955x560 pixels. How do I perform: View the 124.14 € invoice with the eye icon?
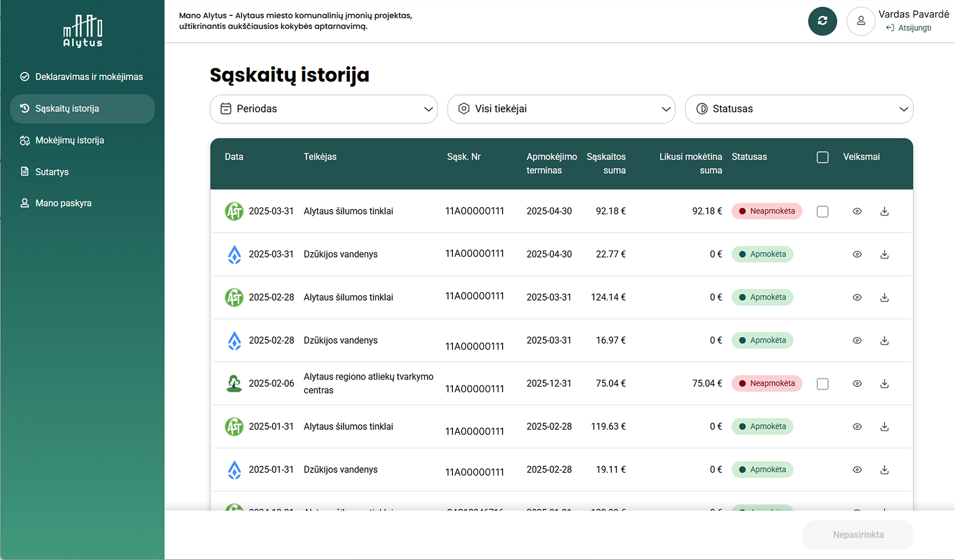[x=857, y=297]
